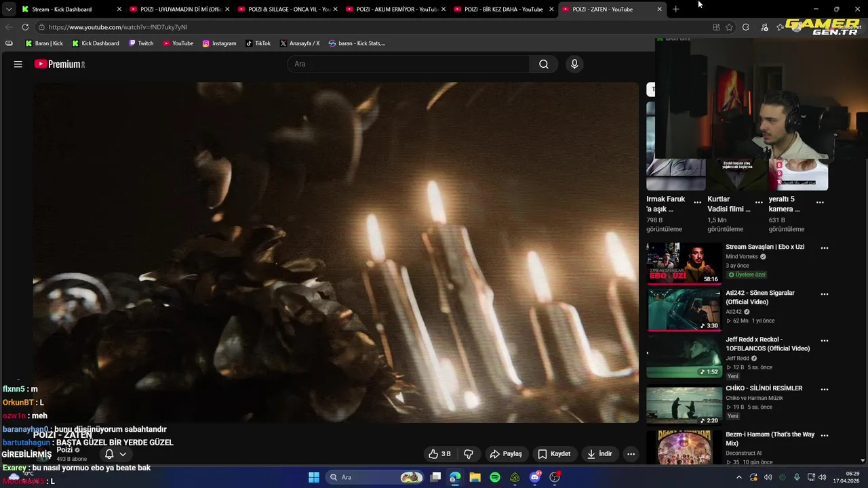868x488 pixels.
Task: Switch to POIZI - AKLIM ERMİYOR tab
Action: (395, 9)
